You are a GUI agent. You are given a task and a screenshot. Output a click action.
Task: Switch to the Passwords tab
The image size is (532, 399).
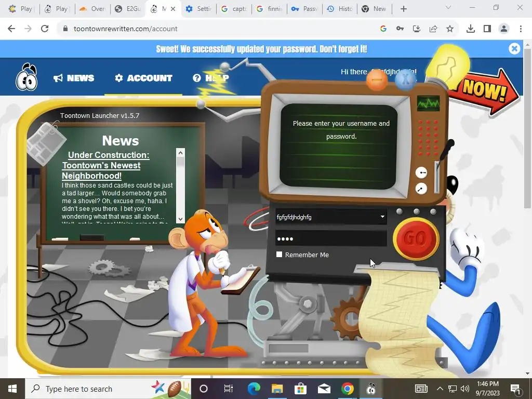point(304,9)
